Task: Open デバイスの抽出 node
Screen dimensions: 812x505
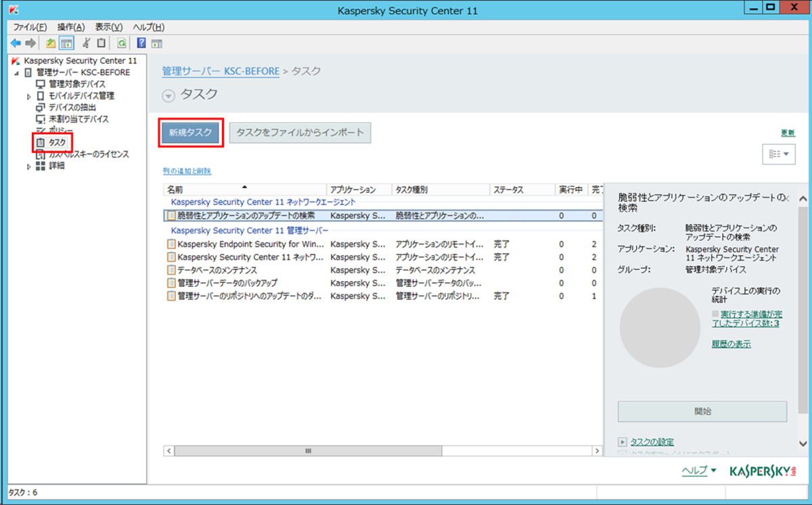Action: 72,107
